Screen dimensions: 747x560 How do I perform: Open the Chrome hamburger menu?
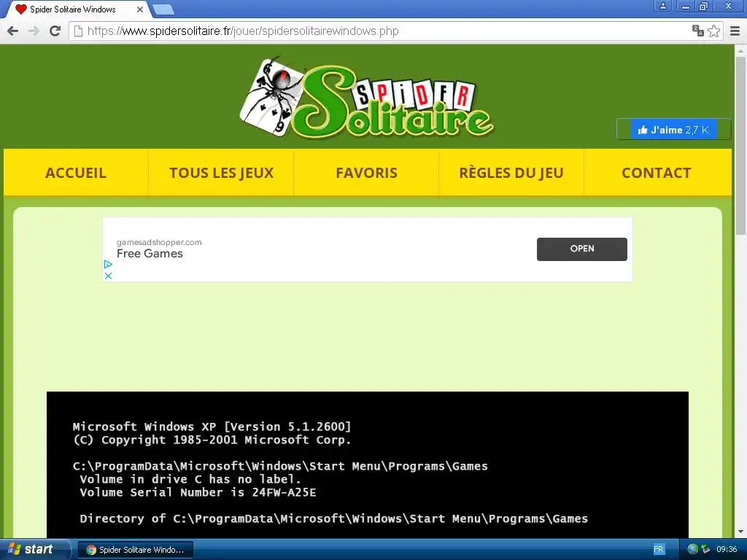tap(735, 31)
